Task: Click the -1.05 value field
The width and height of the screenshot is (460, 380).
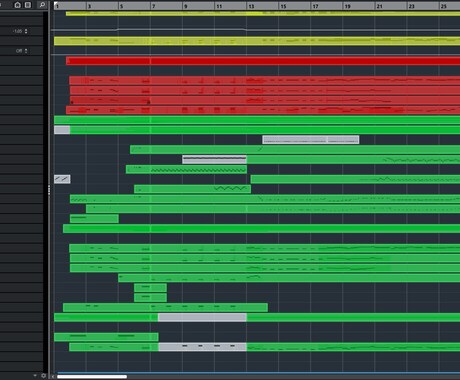Action: coord(17,31)
